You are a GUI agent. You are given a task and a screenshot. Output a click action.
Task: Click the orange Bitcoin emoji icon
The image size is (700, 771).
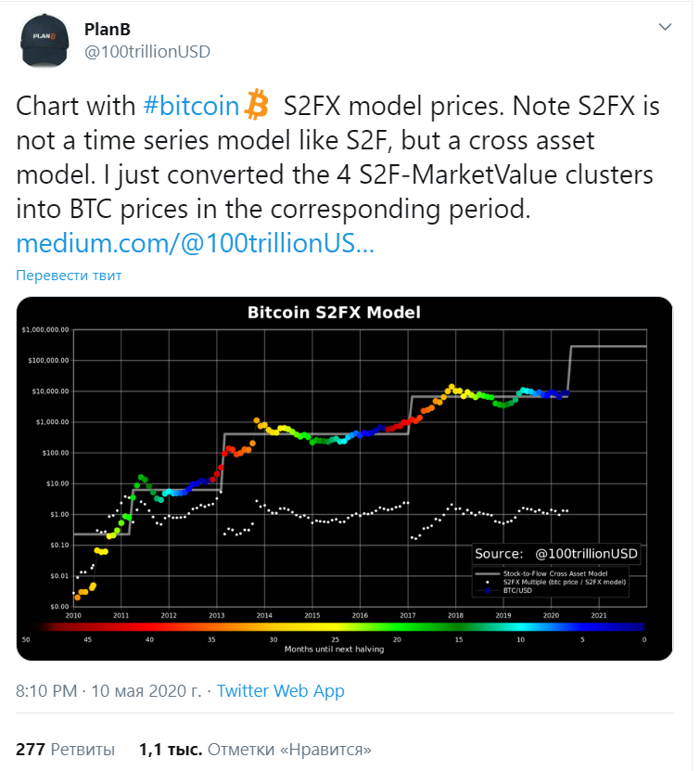pos(256,105)
